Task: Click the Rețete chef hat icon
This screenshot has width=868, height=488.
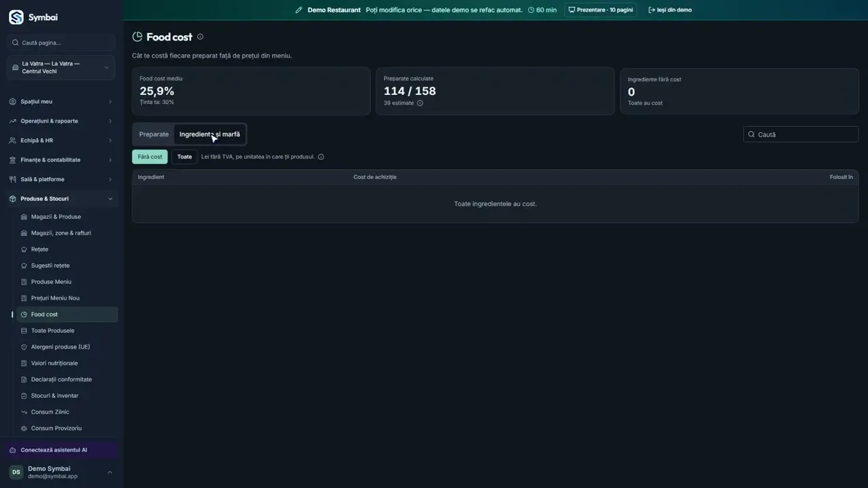Action: (x=24, y=249)
